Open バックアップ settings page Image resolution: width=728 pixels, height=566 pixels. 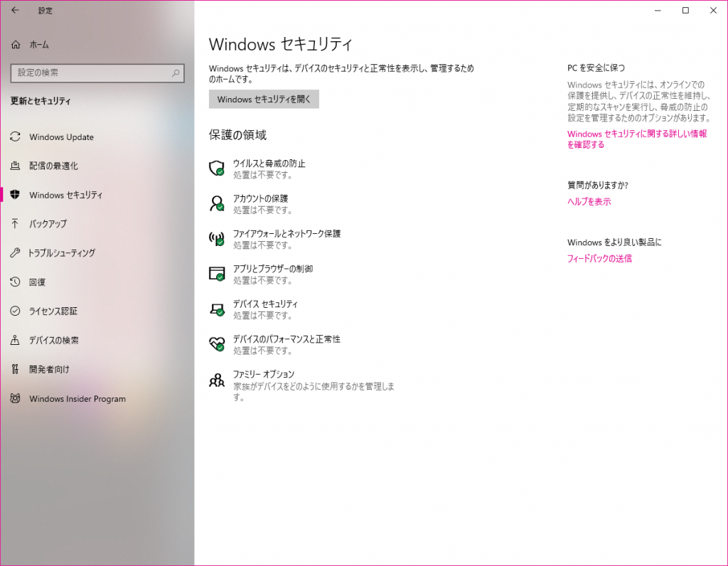(48, 224)
